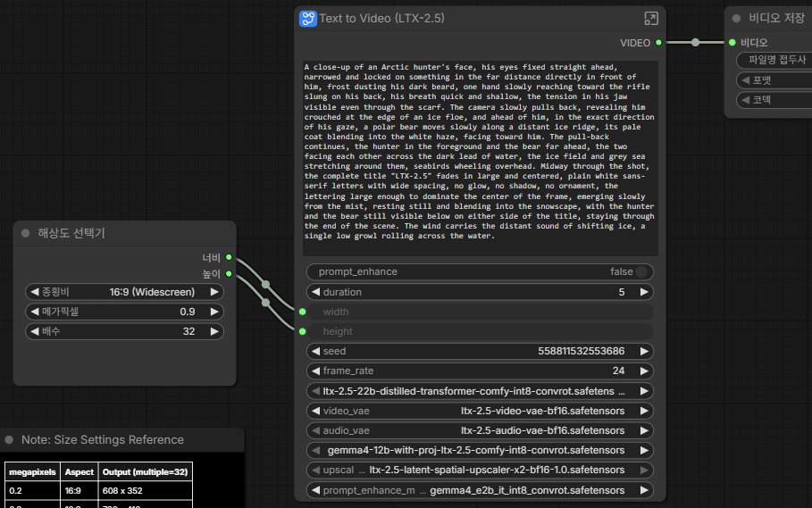Collapse the 비디오 저장 node using its dot
Screen dimensions: 812x508
(736, 19)
